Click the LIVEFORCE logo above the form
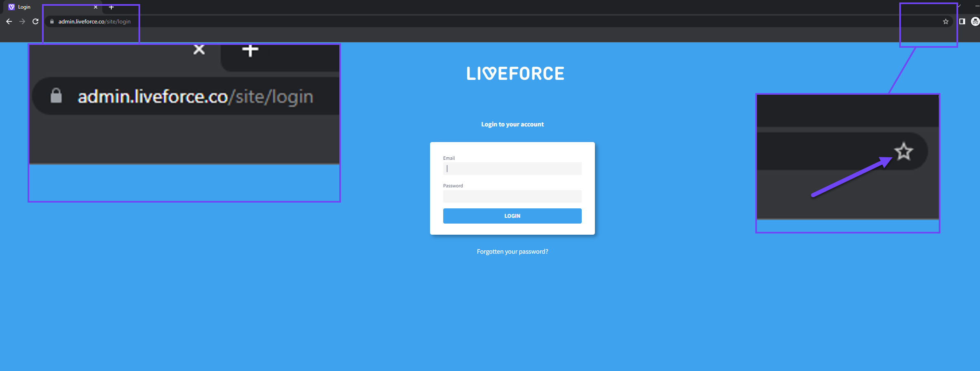The image size is (980, 371). pyautogui.click(x=515, y=74)
